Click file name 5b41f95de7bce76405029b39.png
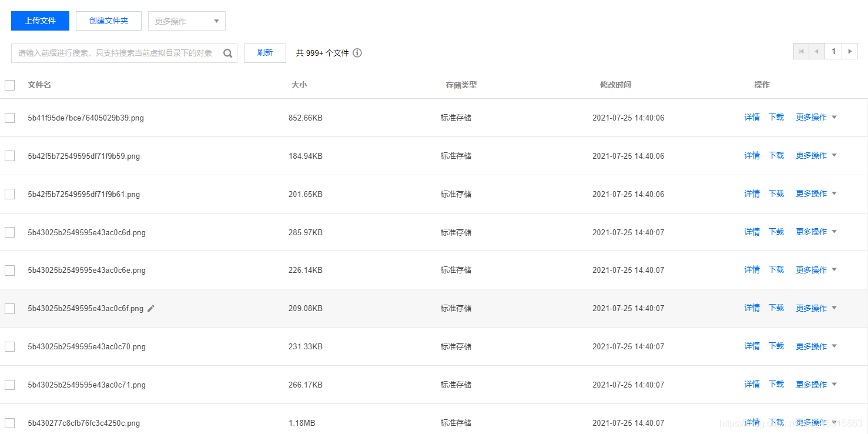Image resolution: width=868 pixels, height=434 pixels. [x=86, y=118]
